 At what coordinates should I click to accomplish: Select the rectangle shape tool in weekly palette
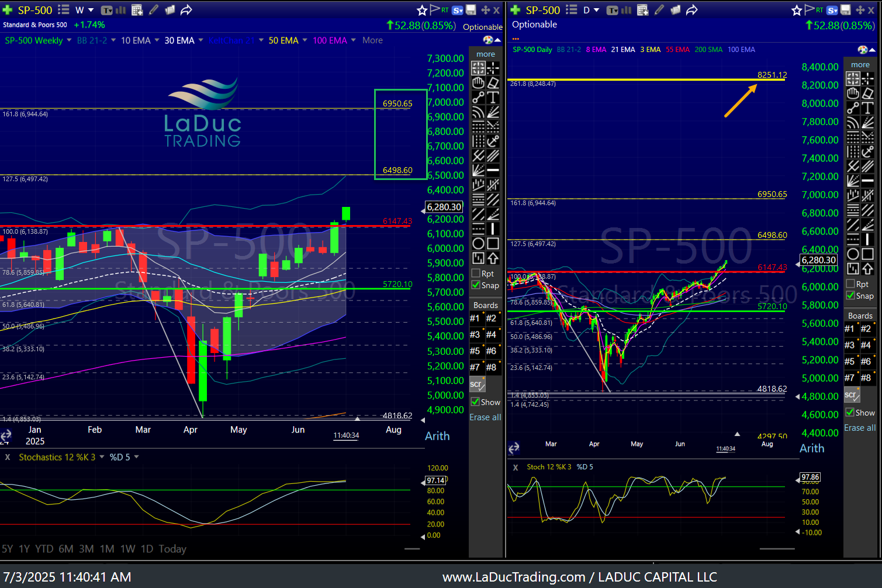coord(493,243)
